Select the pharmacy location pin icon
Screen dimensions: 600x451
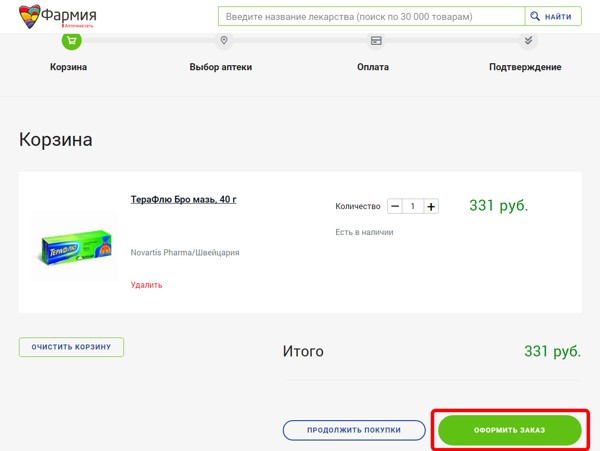(x=224, y=41)
